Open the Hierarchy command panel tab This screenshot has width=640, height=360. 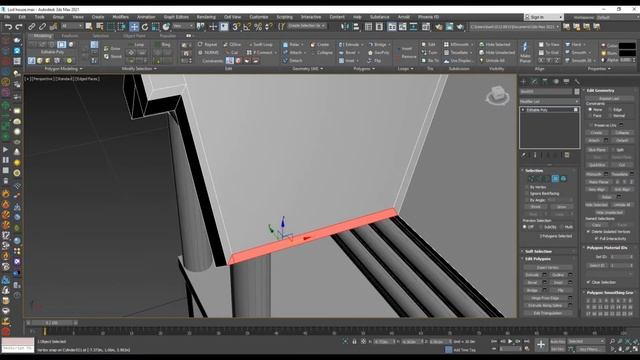(545, 82)
